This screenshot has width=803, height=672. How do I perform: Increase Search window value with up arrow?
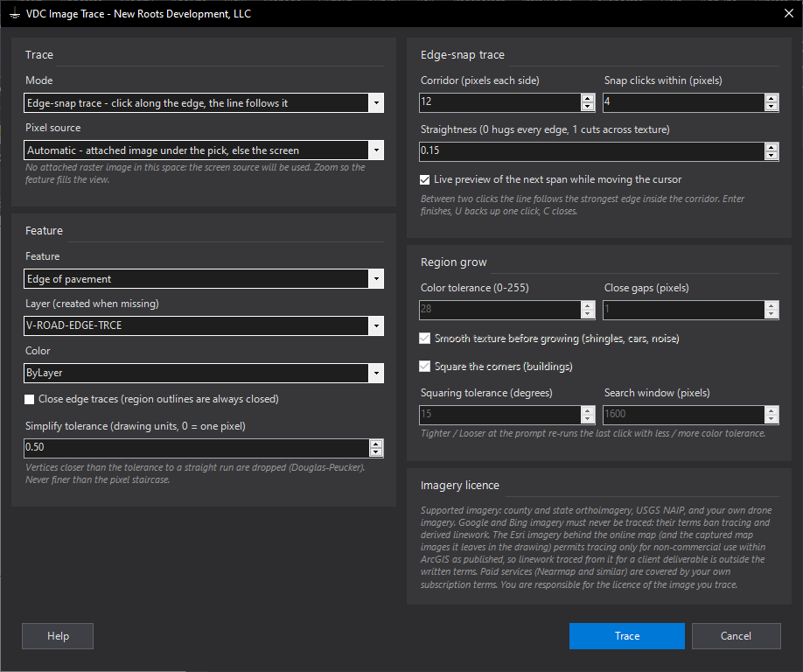[x=772, y=410]
